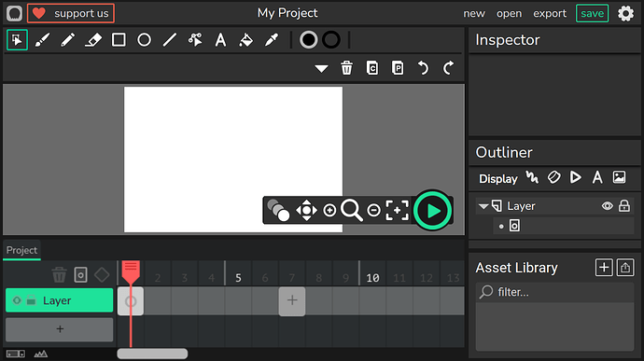Click the export menu item
644x361 pixels.
pos(550,14)
